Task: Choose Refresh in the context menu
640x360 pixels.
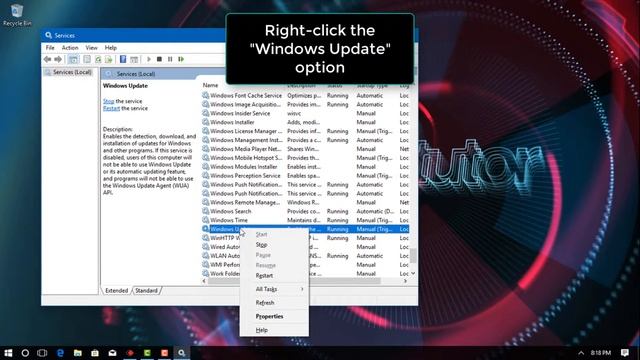Action: click(x=273, y=303)
